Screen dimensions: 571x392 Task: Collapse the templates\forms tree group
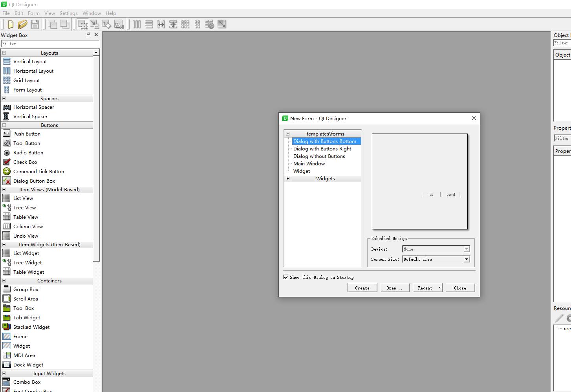click(287, 134)
